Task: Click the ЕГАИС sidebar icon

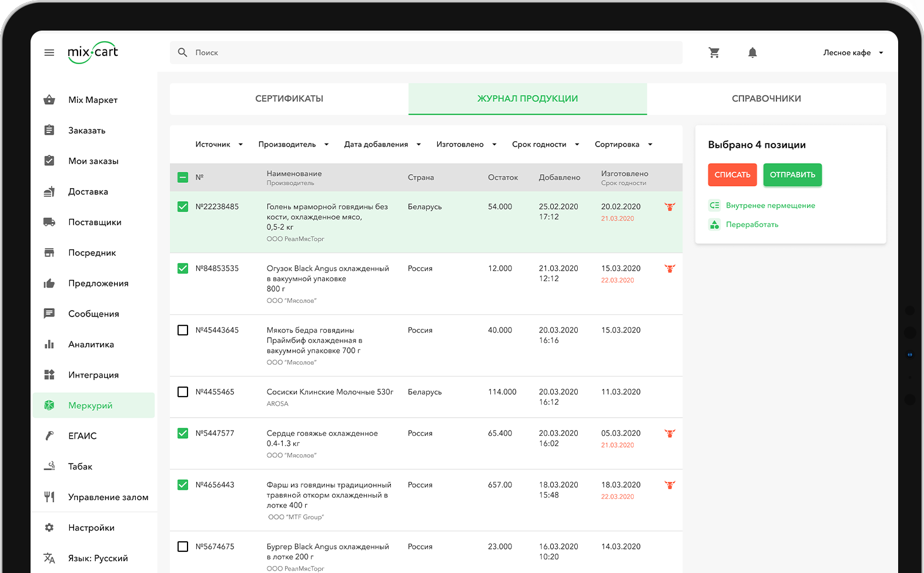Action: tap(49, 436)
